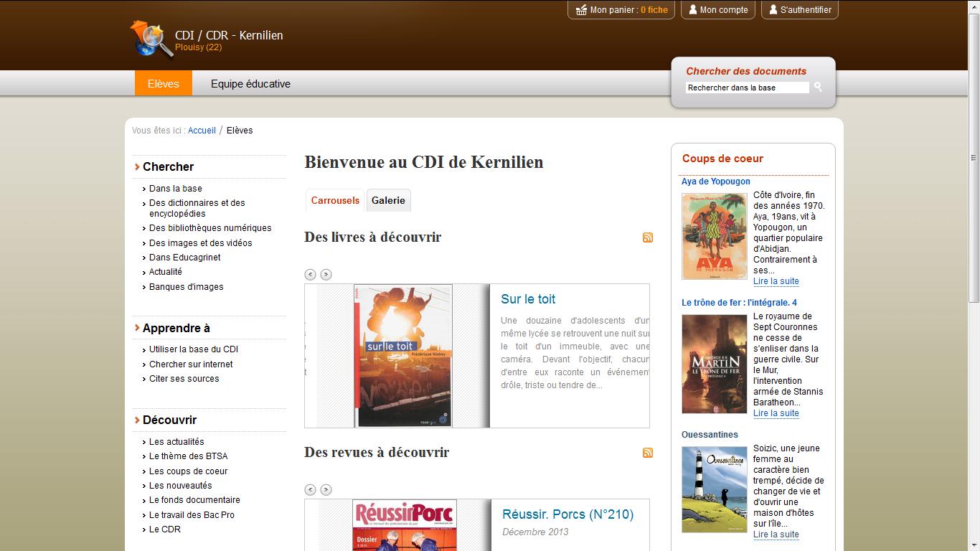Screen dimensions: 980x551
Task: Click the page vertical scrollbar
Action: click(974, 158)
